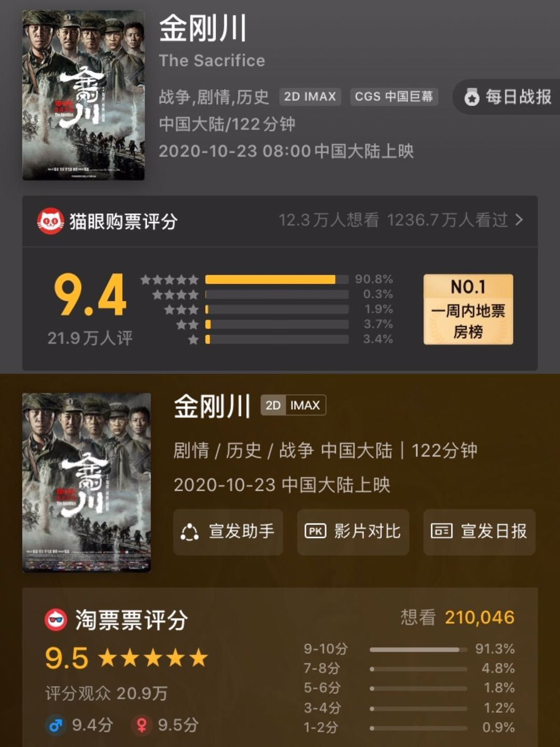Open the NO.1 一周内地票房榜 ranking badge

point(468,309)
